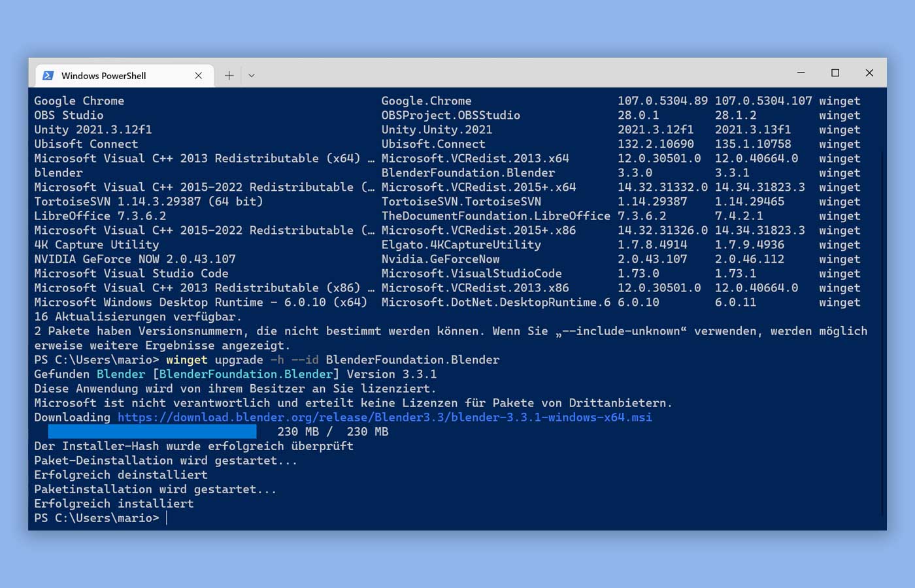Screen dimensions: 915x588
Task: Click the name '4K Capture Utility'
Action: tap(97, 244)
